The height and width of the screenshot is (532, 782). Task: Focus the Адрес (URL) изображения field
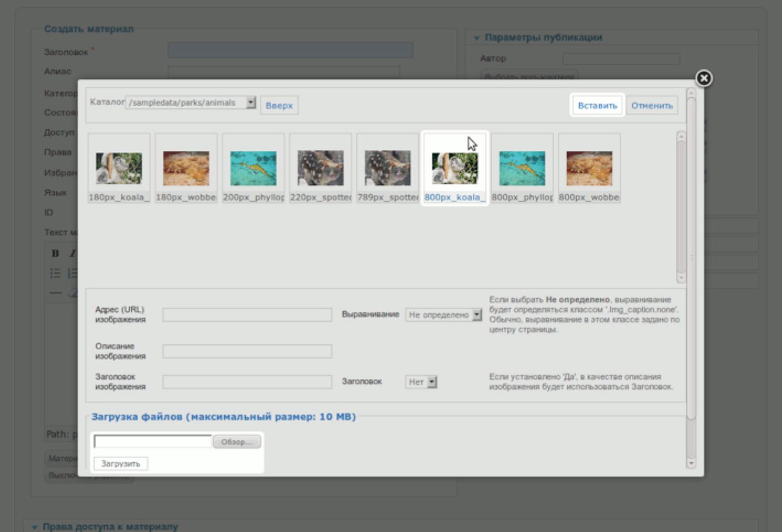click(x=247, y=315)
